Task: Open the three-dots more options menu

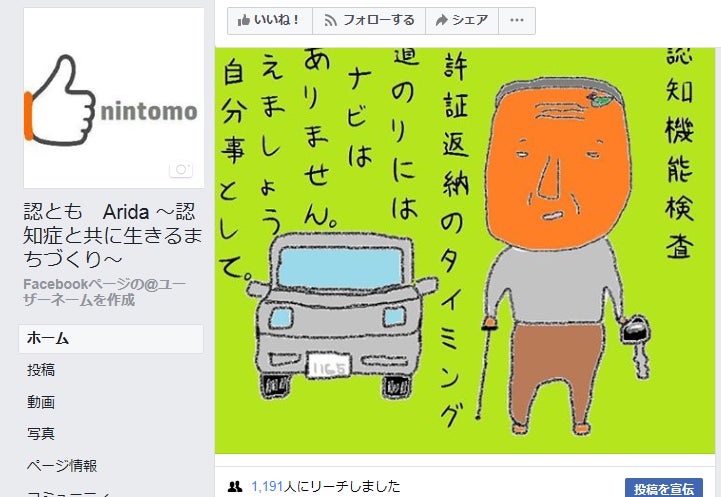Action: 517,21
